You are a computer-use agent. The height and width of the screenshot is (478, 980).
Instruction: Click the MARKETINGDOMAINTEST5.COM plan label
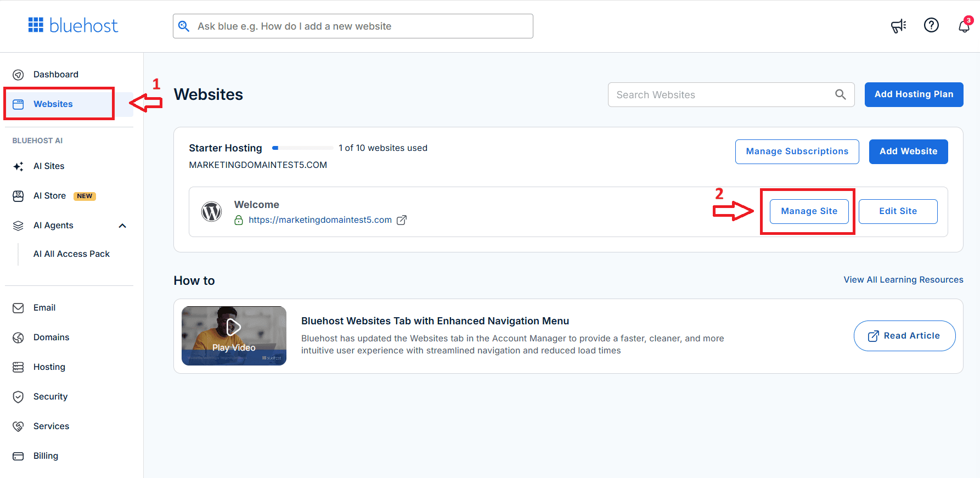258,165
